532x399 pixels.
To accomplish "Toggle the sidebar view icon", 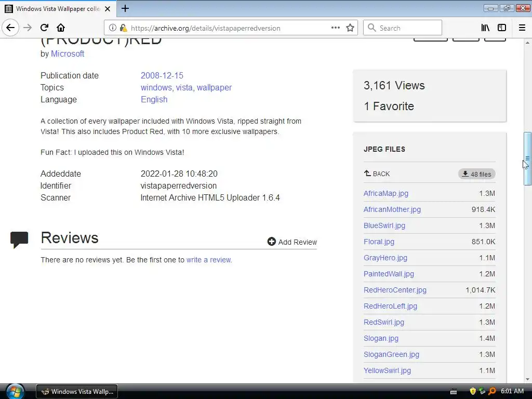I will (502, 28).
